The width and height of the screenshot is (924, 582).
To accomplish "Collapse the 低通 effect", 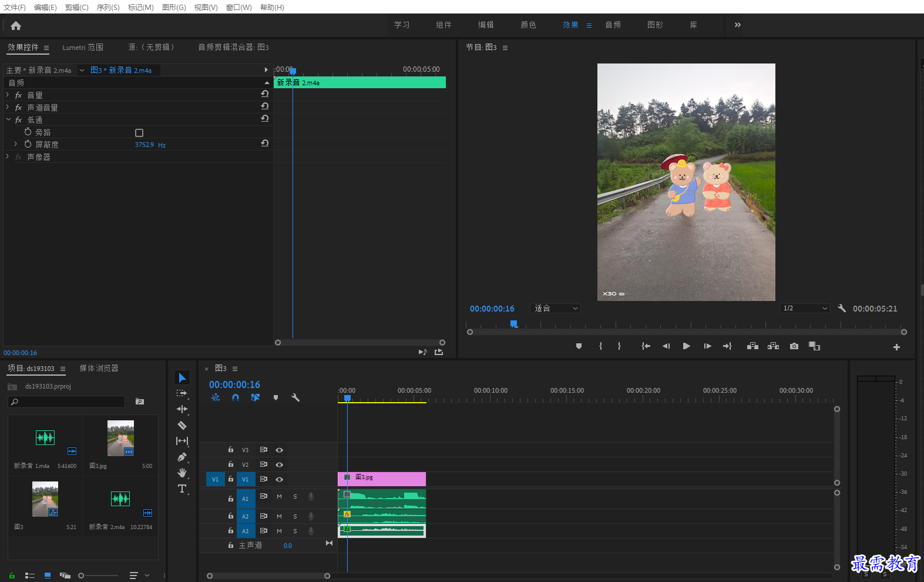I will coord(8,119).
